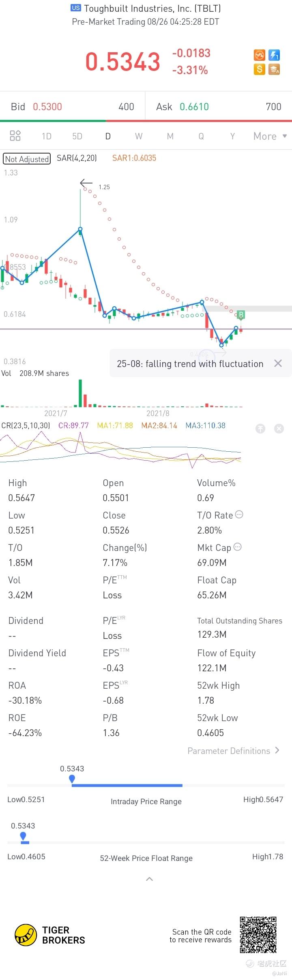Viewport: 292px width, 980px height.
Task: Tap the 52-week price range marker
Action: pyautogui.click(x=23, y=835)
